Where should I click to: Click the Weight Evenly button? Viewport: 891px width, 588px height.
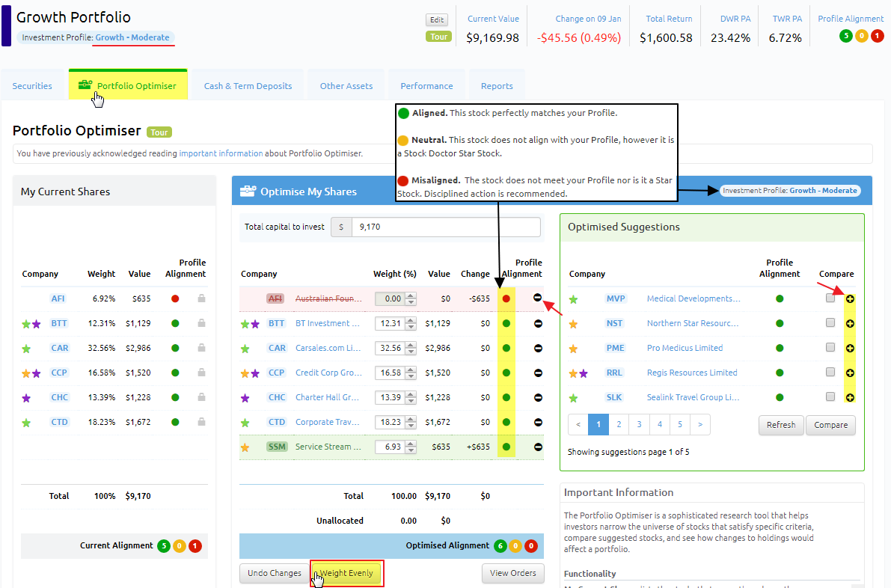click(x=346, y=573)
